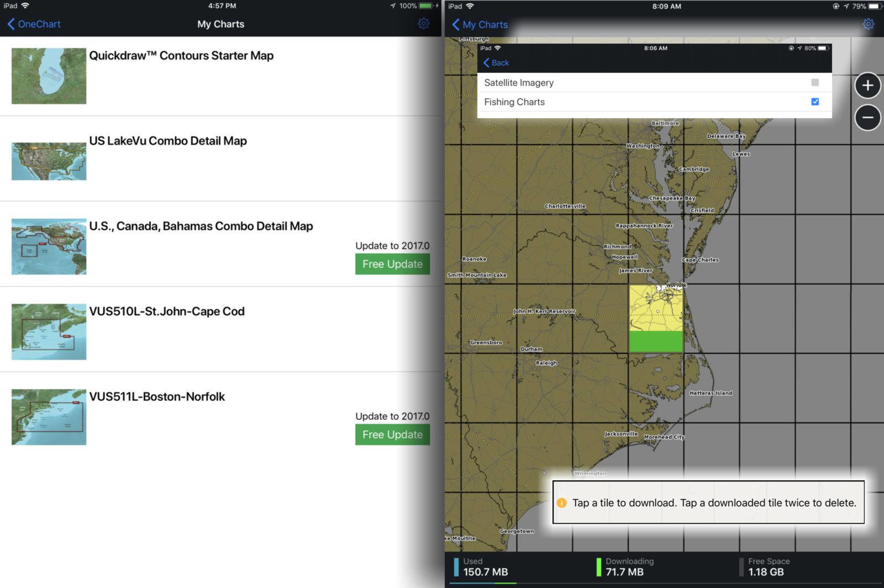
Task: Open settings gear in My Charts list
Action: point(423,24)
